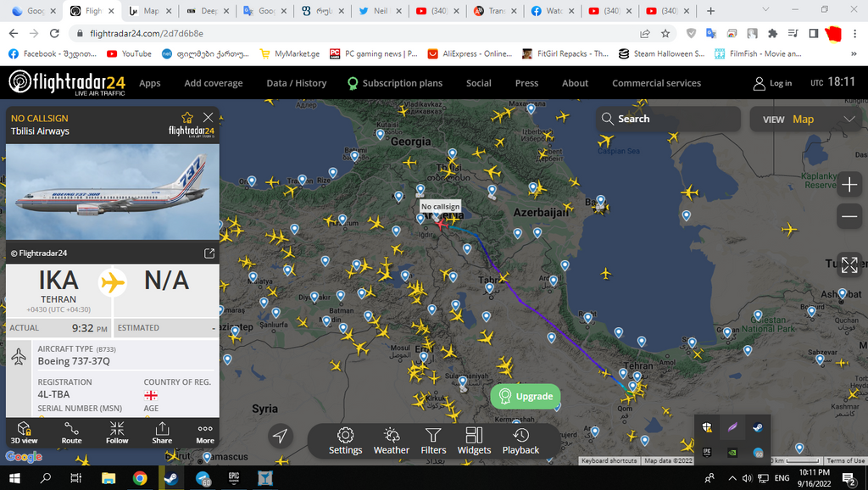868x490 pixels.
Task: Open the notification center
Action: pos(849,478)
